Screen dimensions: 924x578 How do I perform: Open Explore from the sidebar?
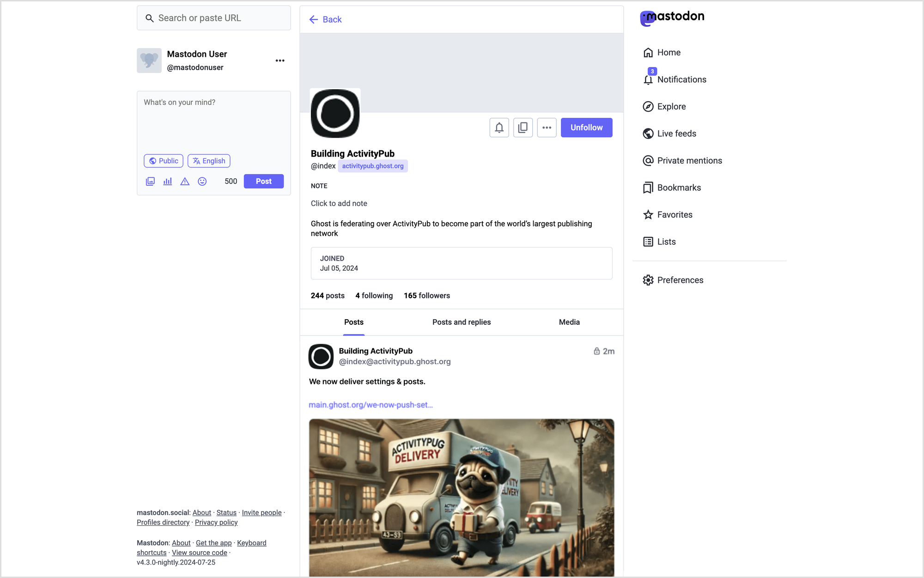[671, 107]
